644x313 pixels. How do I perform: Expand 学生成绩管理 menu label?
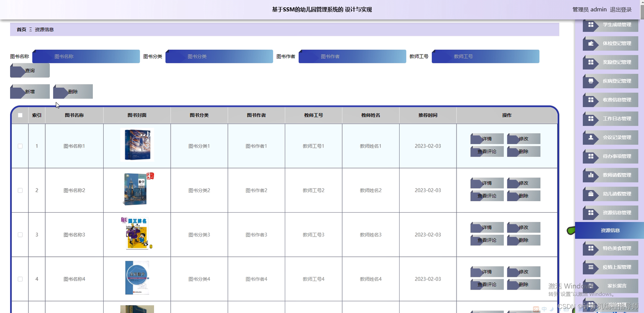[617, 25]
